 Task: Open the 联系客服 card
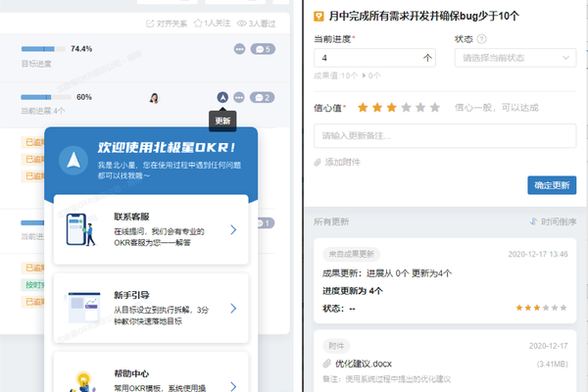(151, 229)
